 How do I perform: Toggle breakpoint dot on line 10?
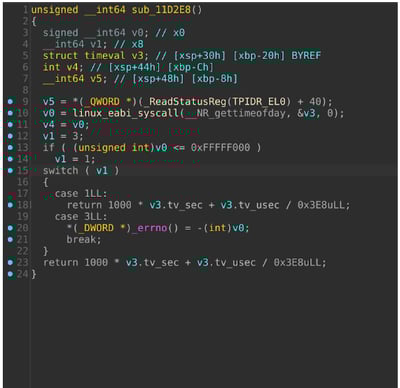tap(10, 113)
